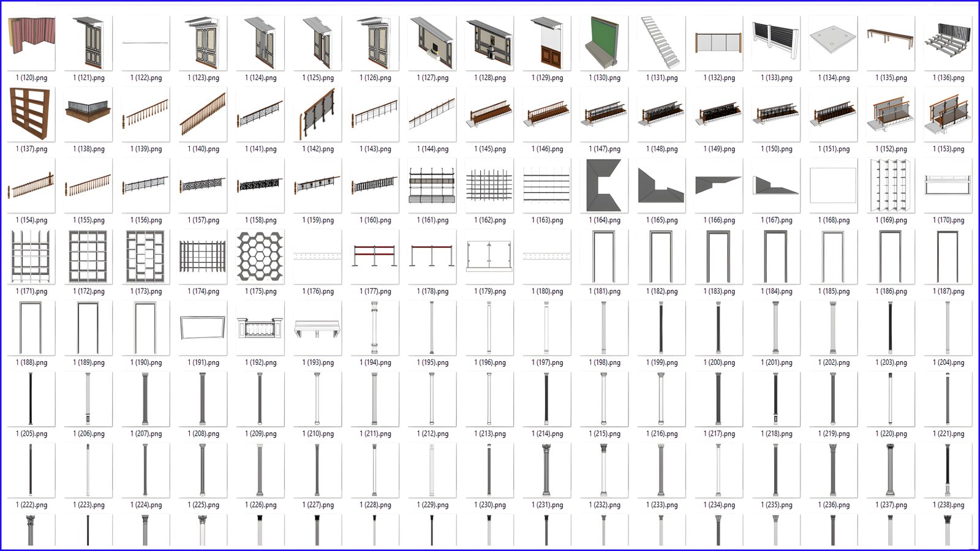Click the filename 1 (187).png
The height and width of the screenshot is (551, 980).
click(x=948, y=291)
